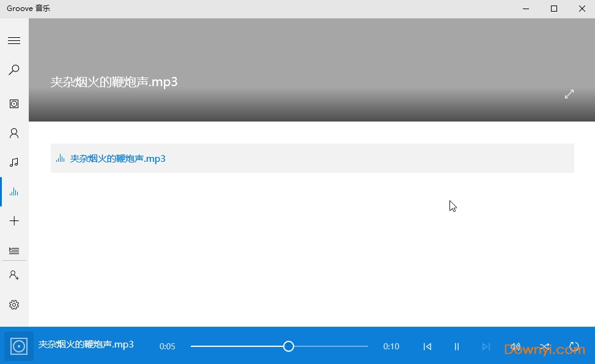Expand the navigation pane with the hamburger menu
595x364 pixels.
[13, 40]
